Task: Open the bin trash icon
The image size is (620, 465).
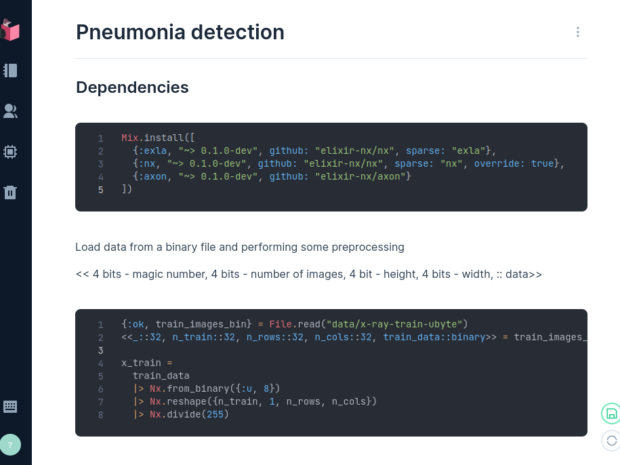Action: pyautogui.click(x=10, y=193)
